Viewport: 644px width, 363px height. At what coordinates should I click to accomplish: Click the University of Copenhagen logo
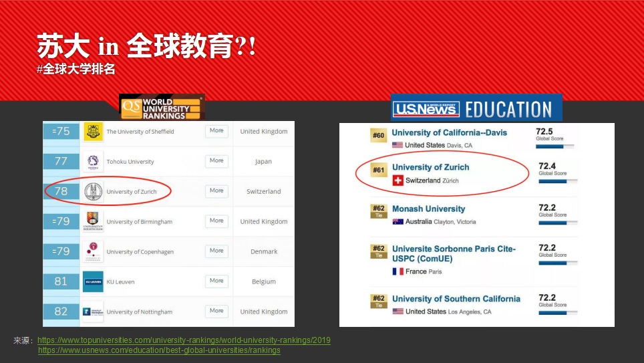click(93, 251)
